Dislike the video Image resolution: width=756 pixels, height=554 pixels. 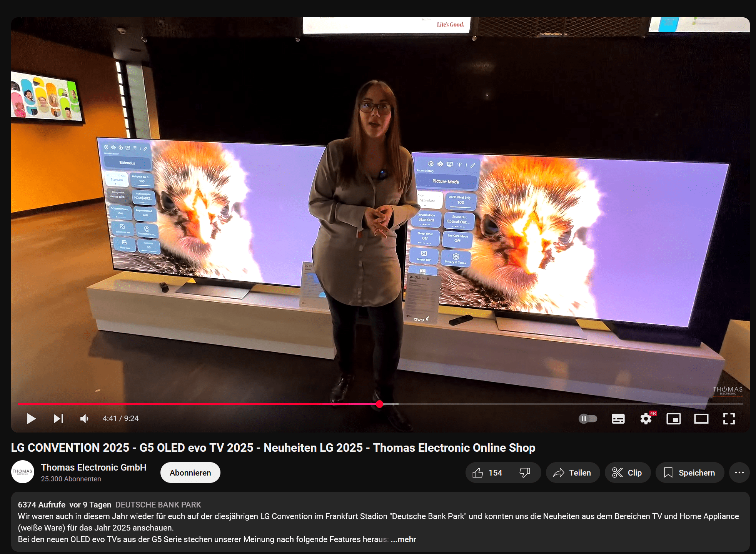525,472
